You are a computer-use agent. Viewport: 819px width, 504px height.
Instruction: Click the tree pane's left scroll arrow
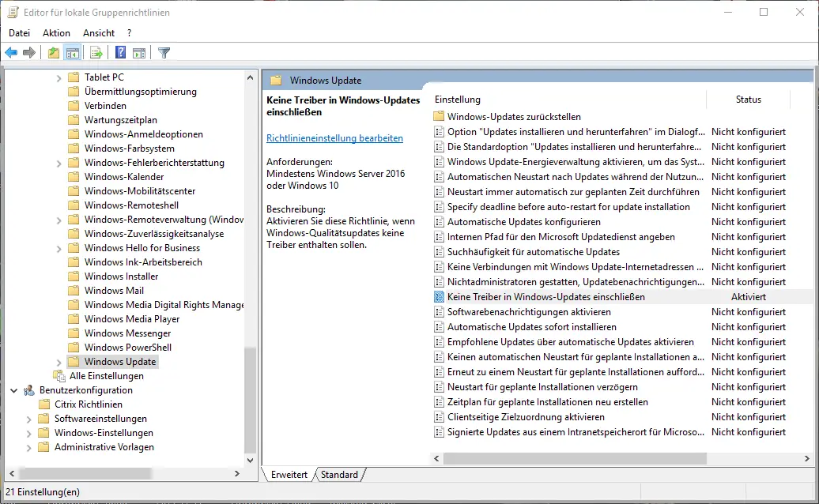coord(12,474)
